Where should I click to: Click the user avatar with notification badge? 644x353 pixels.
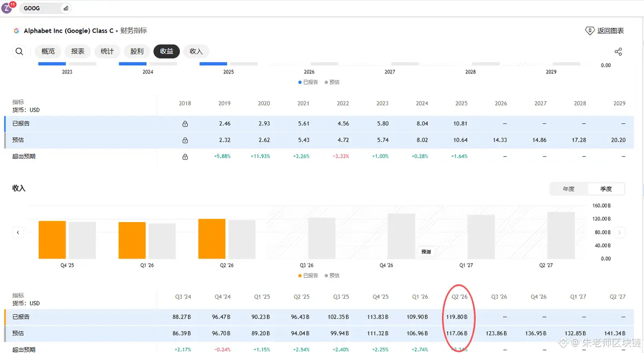8,8
